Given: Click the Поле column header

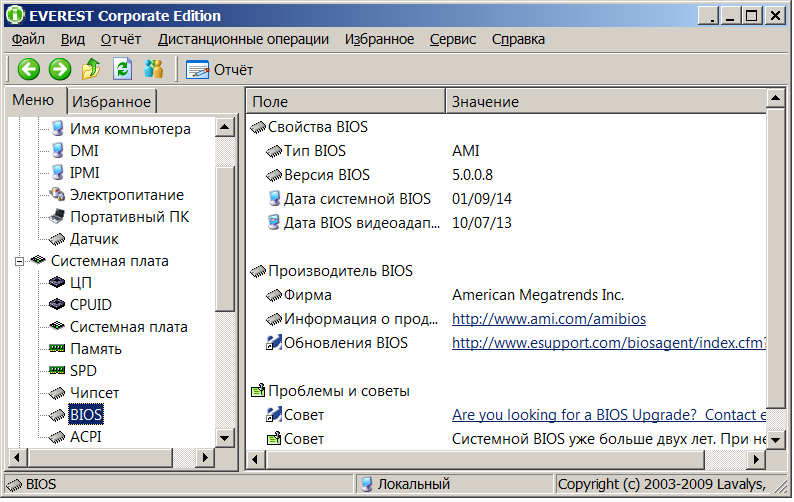Looking at the screenshot, I should (x=346, y=102).
